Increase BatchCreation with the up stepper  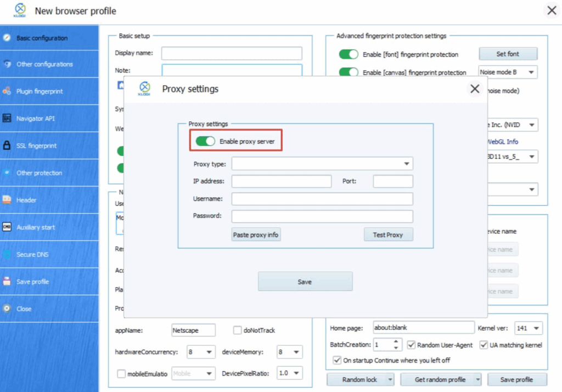[x=396, y=341]
